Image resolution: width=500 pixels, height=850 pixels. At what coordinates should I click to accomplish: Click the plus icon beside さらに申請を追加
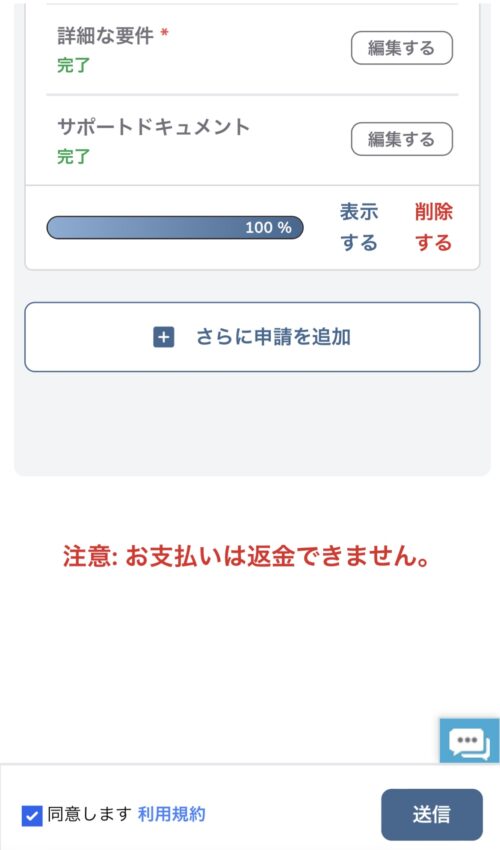coord(164,337)
